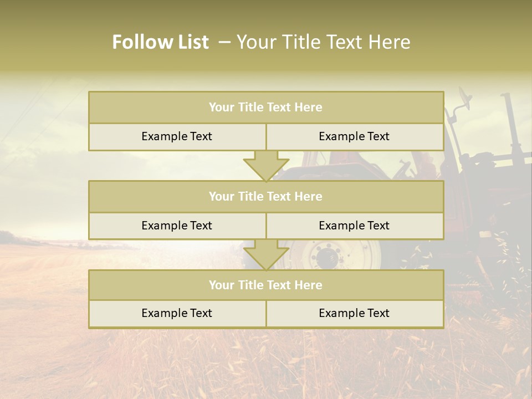The image size is (532, 399).
Task: Select the bold 'Follow List' heading text
Action: coord(160,42)
